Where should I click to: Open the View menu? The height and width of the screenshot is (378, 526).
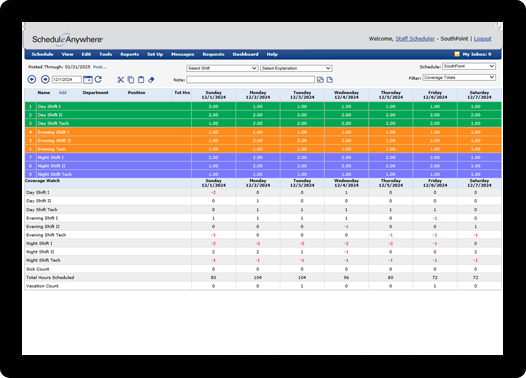coord(67,54)
